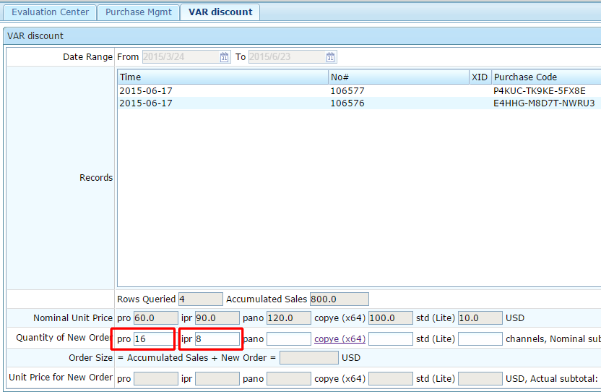Click pano unit price for new order
This screenshot has height=392, width=601.
point(289,379)
